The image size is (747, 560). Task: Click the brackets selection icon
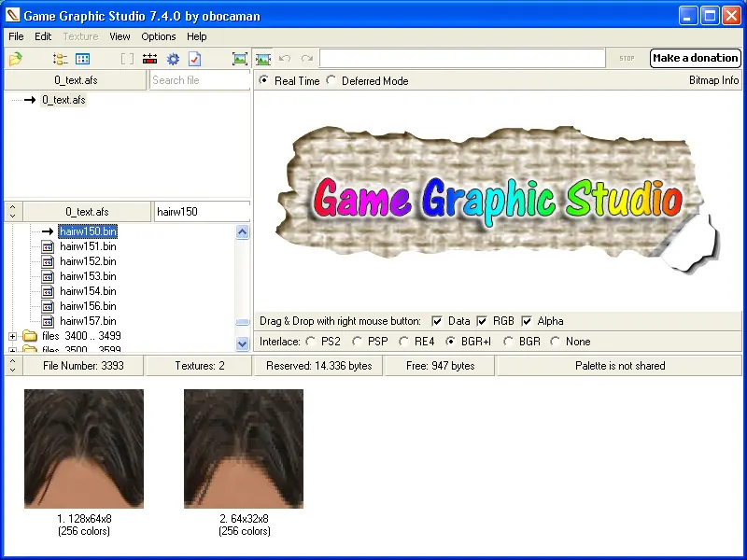127,59
